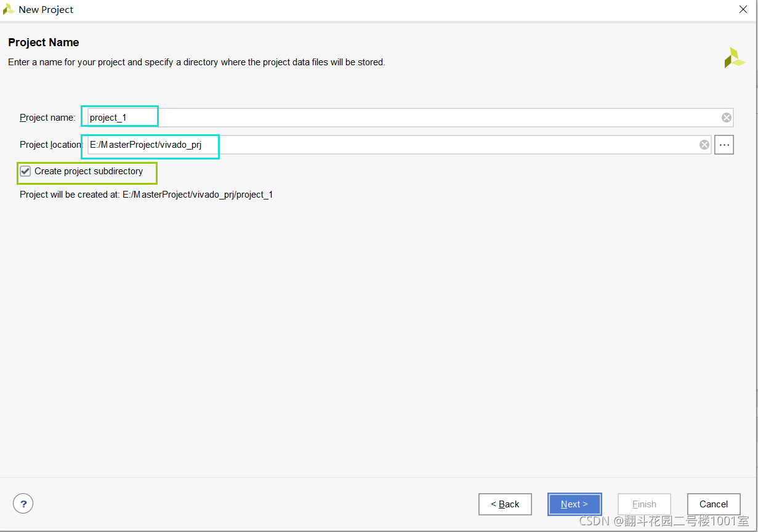Image resolution: width=758 pixels, height=532 pixels.
Task: Click the Xilinx logo in header
Action: tap(735, 58)
